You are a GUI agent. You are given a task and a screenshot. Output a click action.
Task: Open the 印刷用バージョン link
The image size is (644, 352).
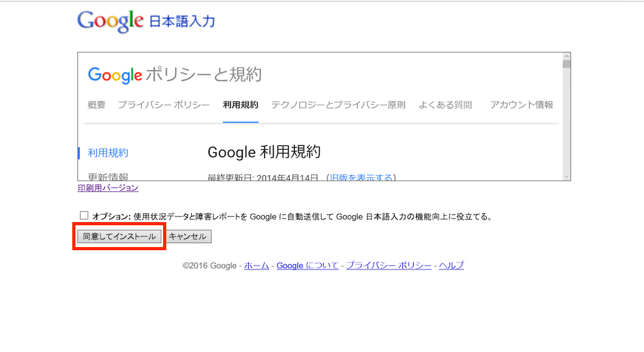pyautogui.click(x=108, y=188)
